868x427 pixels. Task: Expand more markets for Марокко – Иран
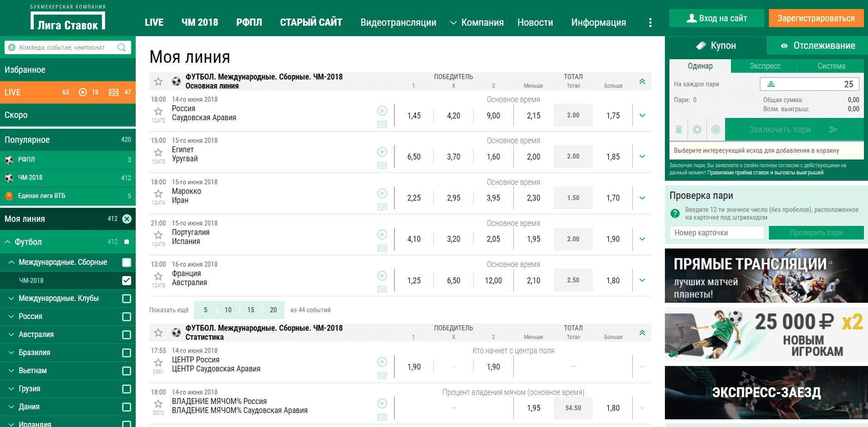pyautogui.click(x=642, y=198)
